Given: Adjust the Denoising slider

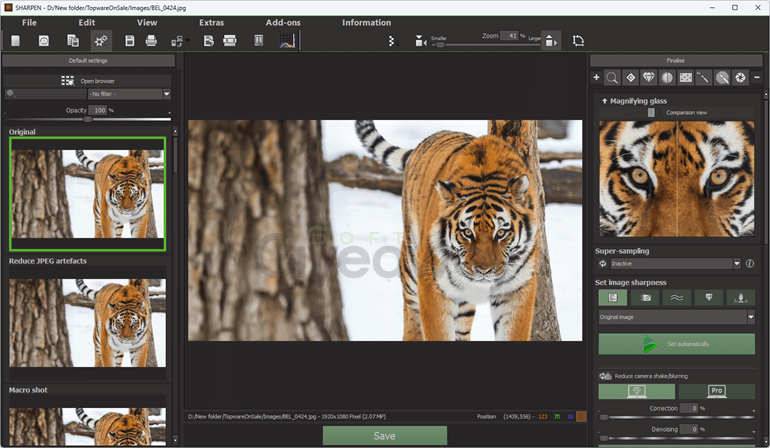Looking at the screenshot, I should tap(677, 438).
